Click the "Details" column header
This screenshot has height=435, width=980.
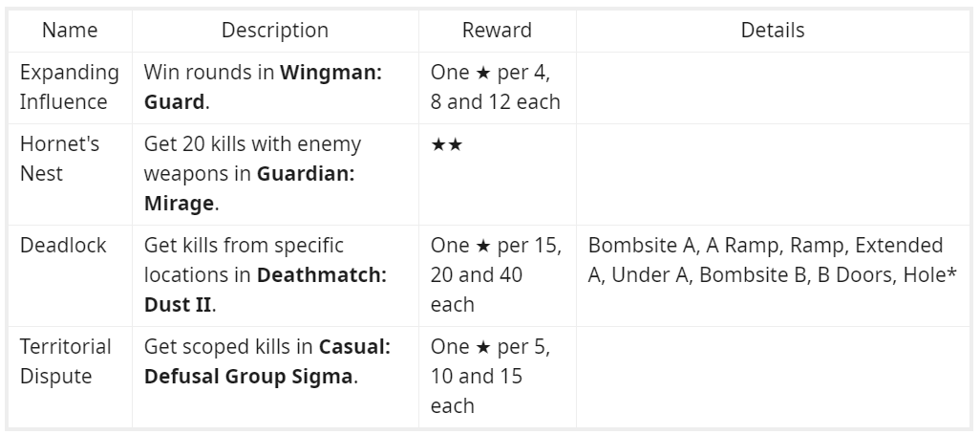(x=773, y=31)
